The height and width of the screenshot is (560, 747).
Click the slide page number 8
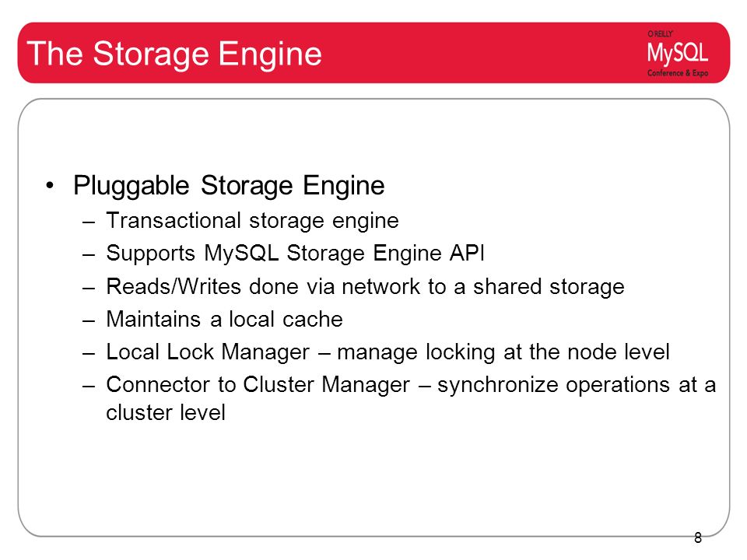pos(698,537)
